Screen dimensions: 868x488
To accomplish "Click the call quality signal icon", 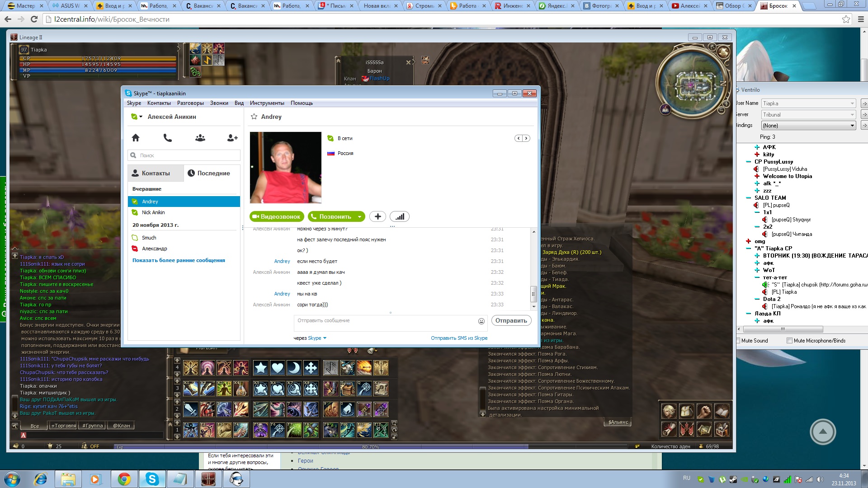I will pos(400,217).
